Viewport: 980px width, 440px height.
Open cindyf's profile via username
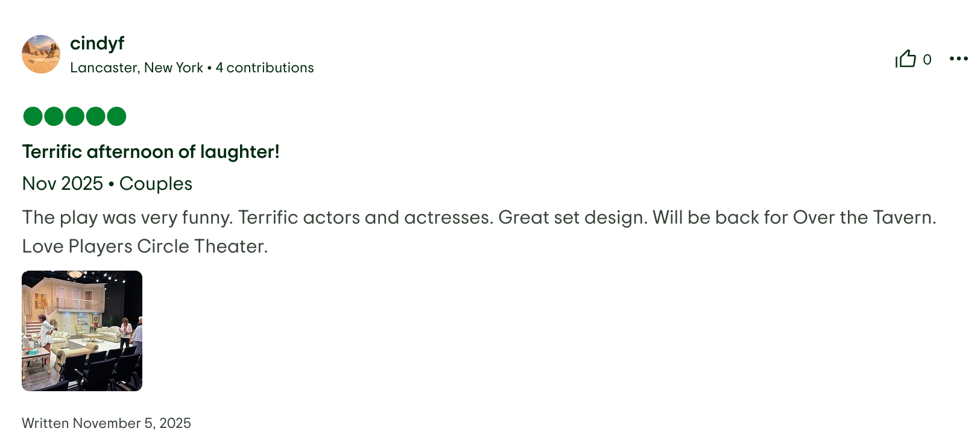tap(96, 43)
